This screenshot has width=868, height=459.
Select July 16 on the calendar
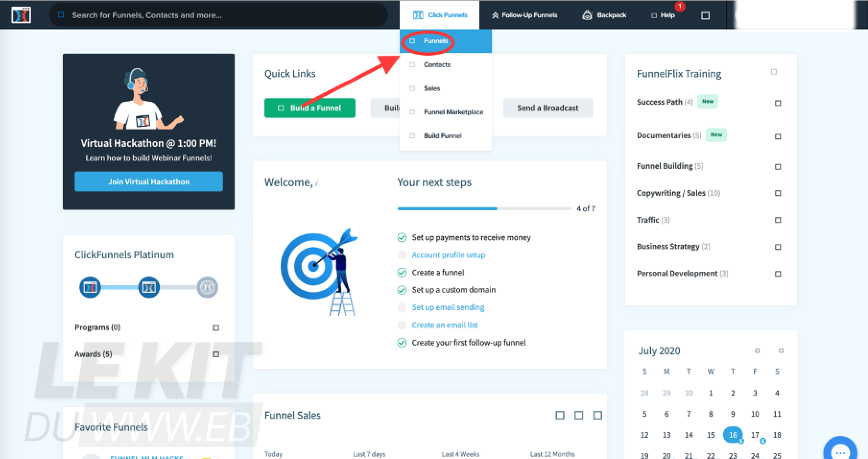point(733,435)
